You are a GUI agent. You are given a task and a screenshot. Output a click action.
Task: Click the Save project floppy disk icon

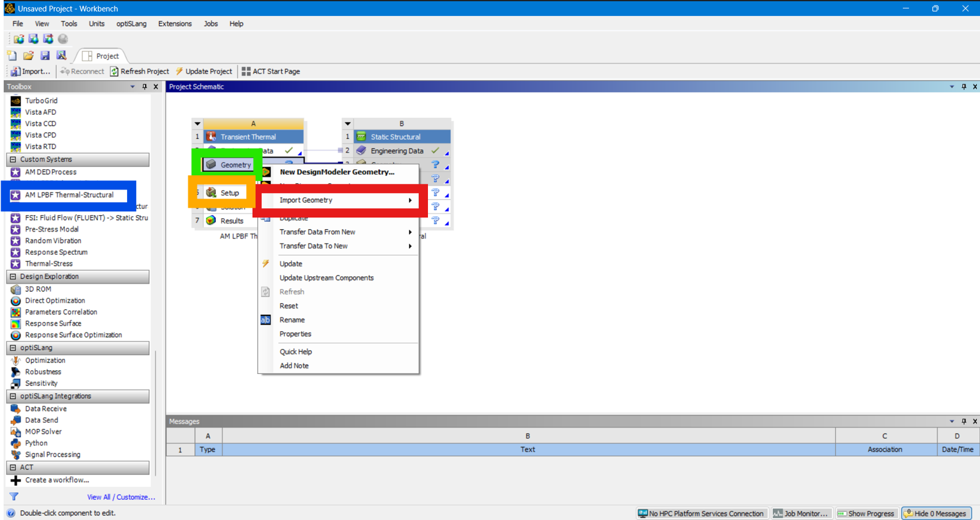(x=45, y=56)
